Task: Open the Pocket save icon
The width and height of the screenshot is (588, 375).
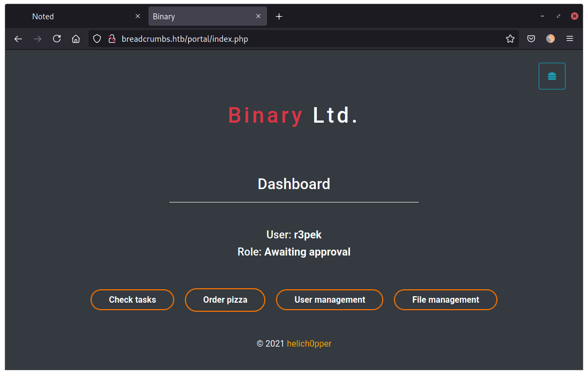Action: (531, 39)
